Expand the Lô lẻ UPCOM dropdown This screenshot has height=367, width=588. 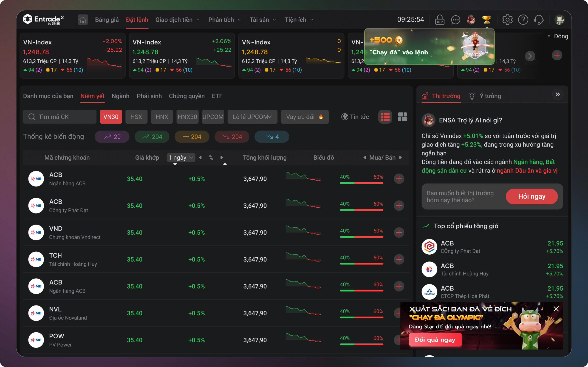(252, 117)
